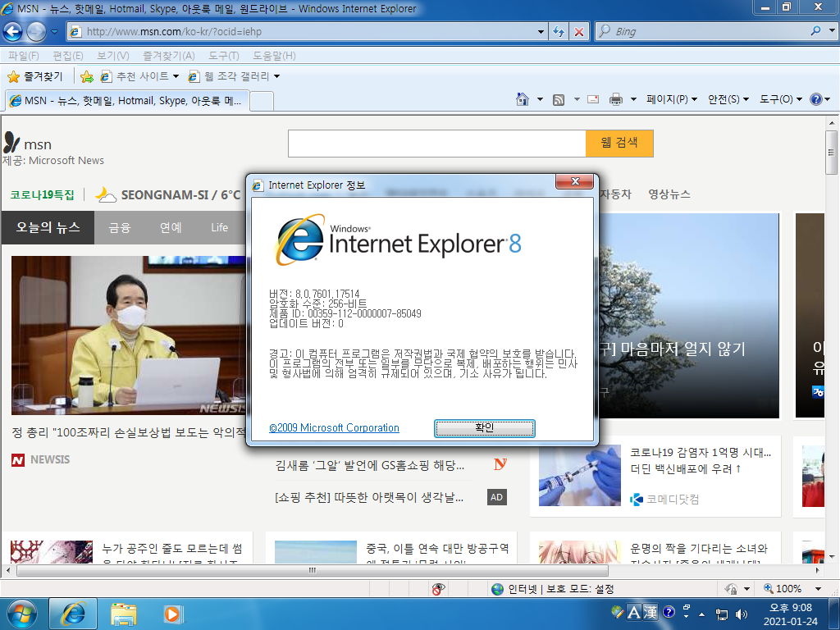Screen dimensions: 840x630
Task: Open the 편집(E) menu
Action: [68, 56]
